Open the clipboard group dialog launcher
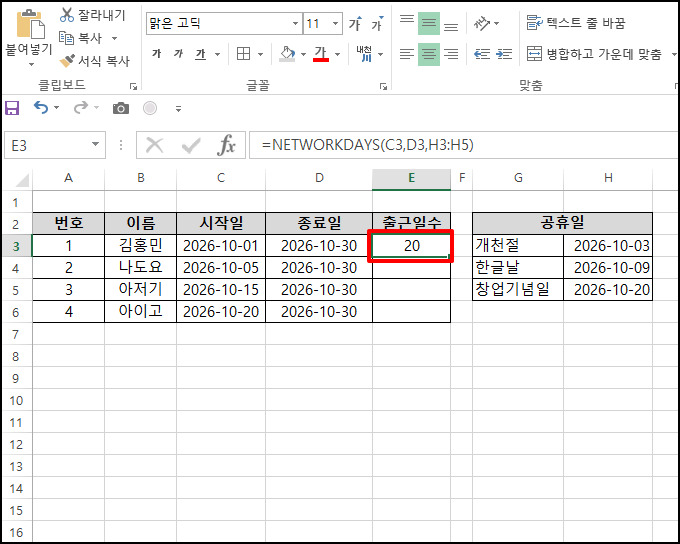 pos(134,86)
